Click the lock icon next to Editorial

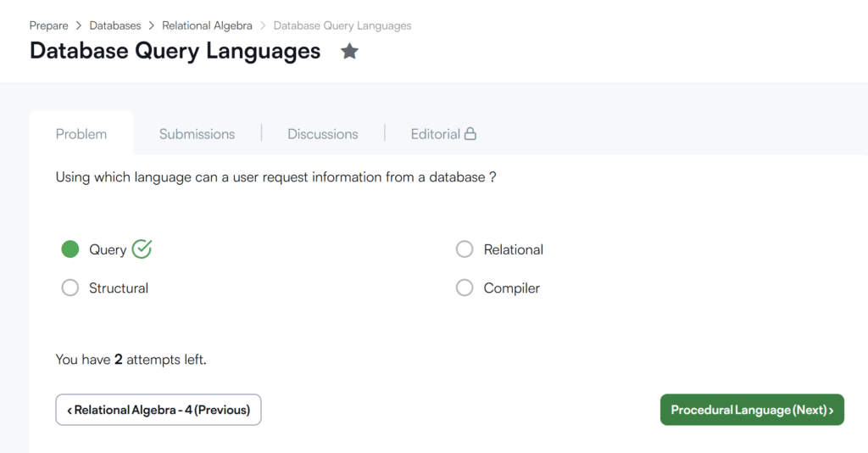470,133
